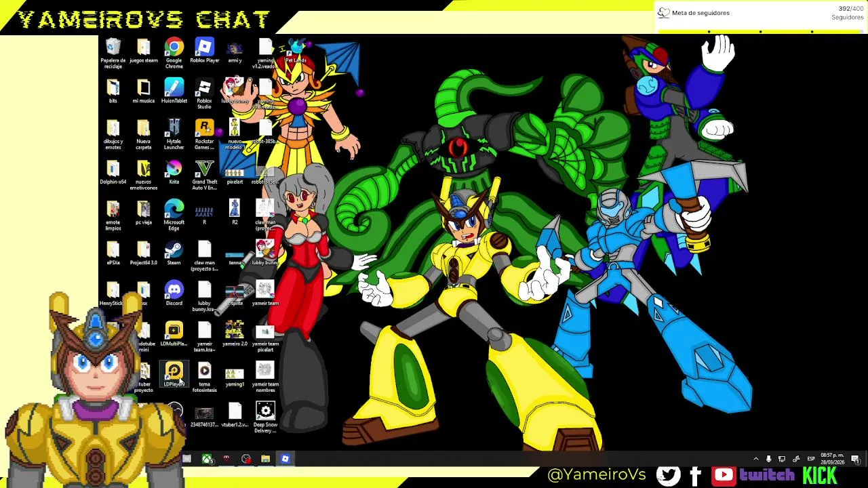Open the yameir team nombres image
Screen dimensions: 868x488
[x=265, y=378]
